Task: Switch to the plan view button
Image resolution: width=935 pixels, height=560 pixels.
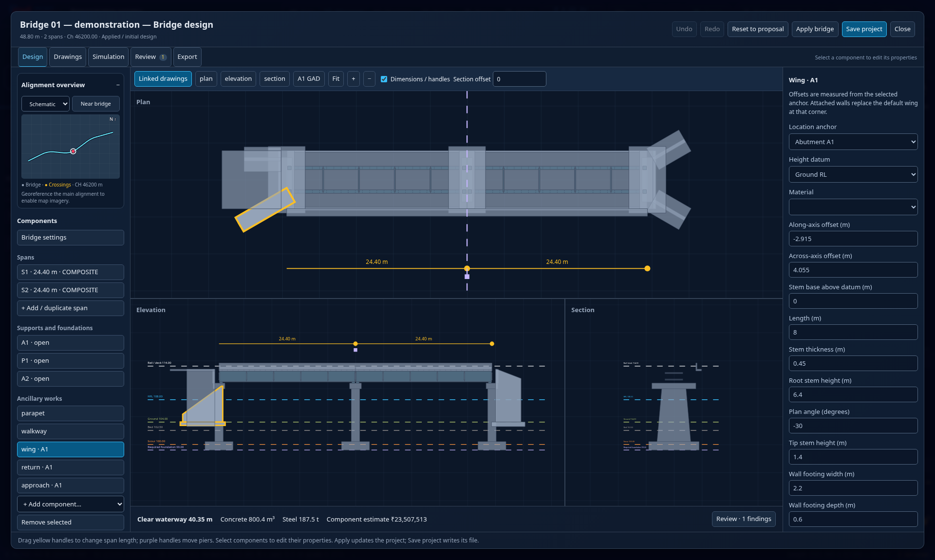Action: (x=206, y=79)
